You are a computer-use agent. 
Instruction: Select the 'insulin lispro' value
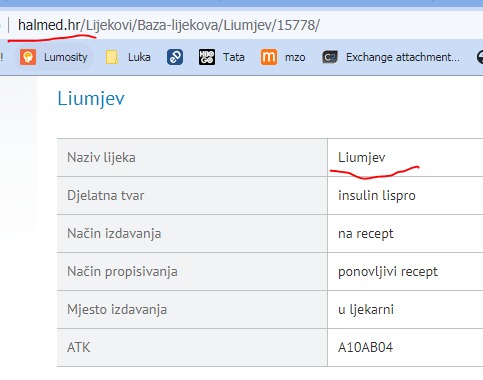click(377, 195)
